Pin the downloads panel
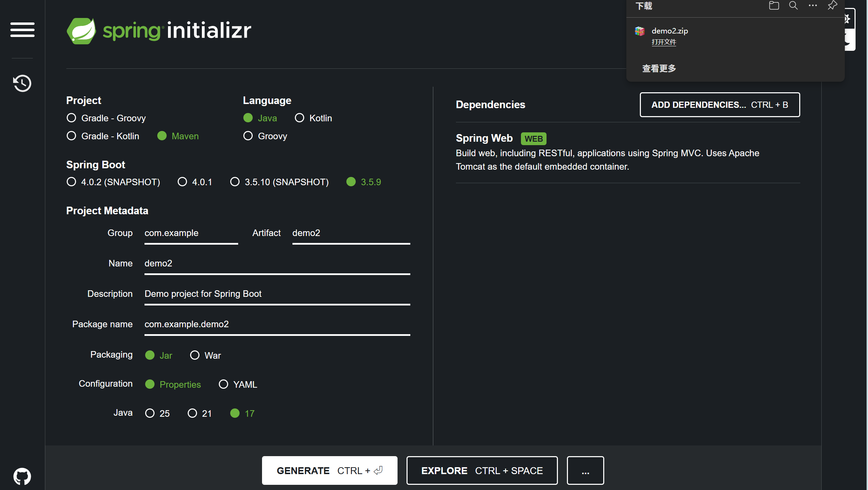The image size is (868, 490). coord(832,6)
